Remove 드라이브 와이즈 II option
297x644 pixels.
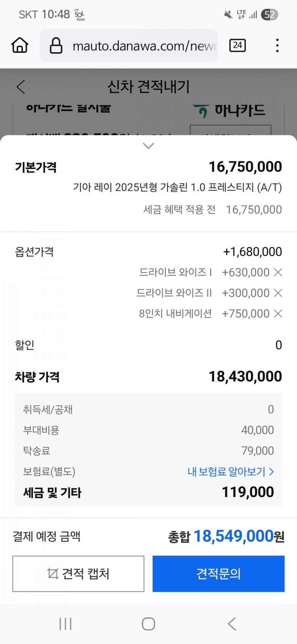(x=278, y=293)
